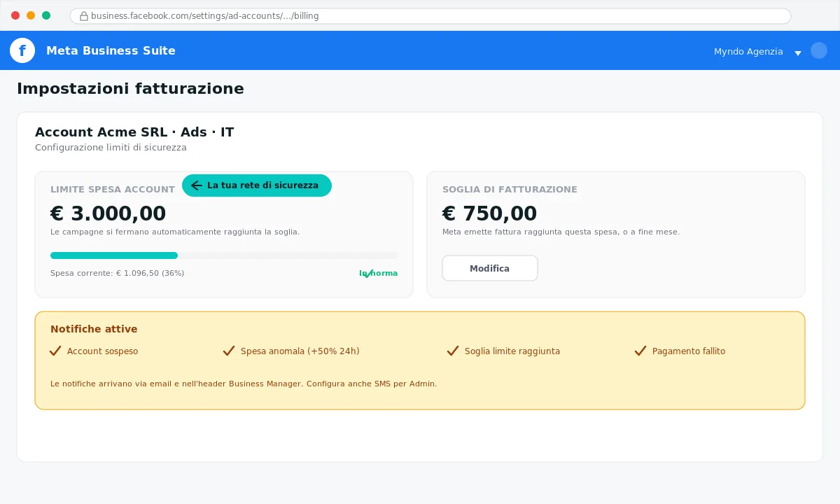Click the LIMITE SPESA ACCOUNT label

point(113,189)
